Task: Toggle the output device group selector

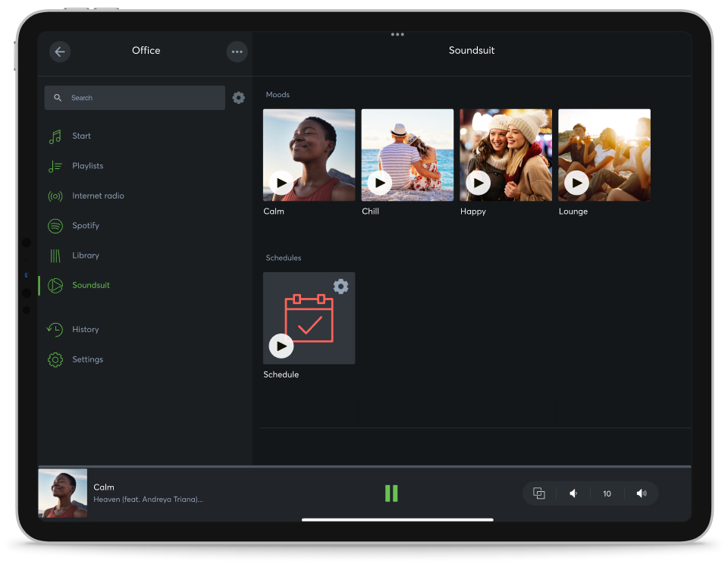Action: (539, 493)
